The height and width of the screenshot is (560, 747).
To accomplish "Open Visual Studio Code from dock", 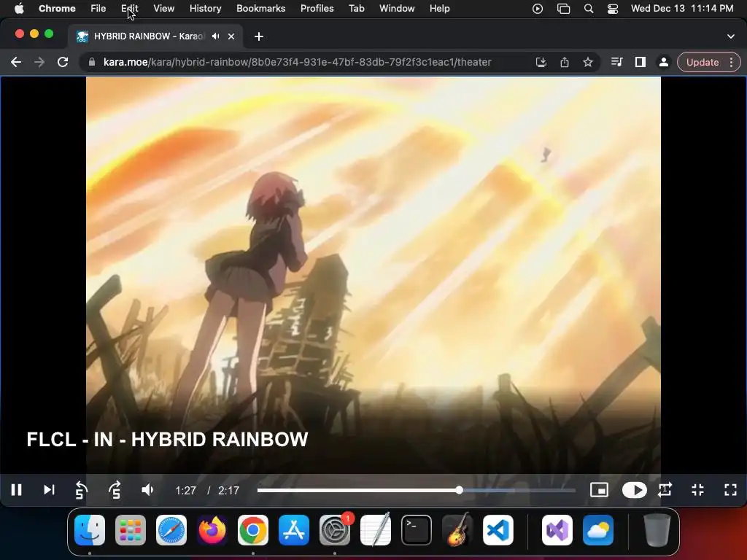I will click(x=498, y=530).
